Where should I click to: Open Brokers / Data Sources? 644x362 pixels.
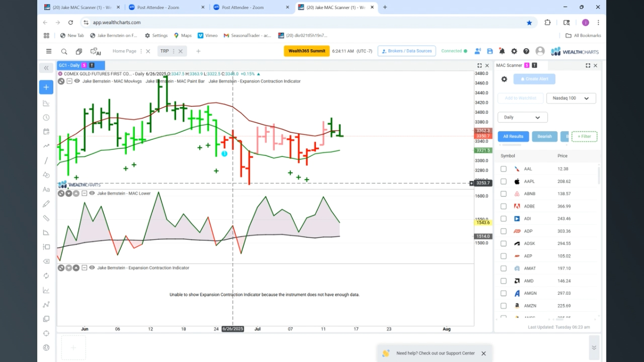[407, 51]
